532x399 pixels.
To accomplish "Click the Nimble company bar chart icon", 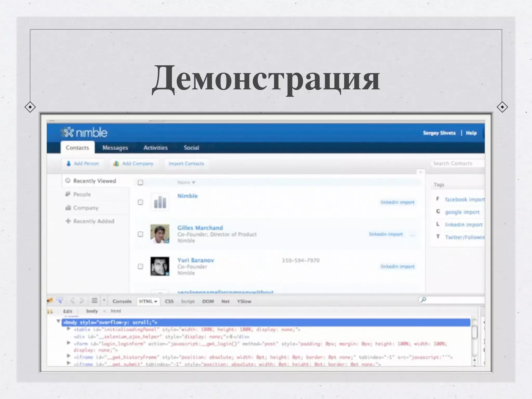I will 160,202.
